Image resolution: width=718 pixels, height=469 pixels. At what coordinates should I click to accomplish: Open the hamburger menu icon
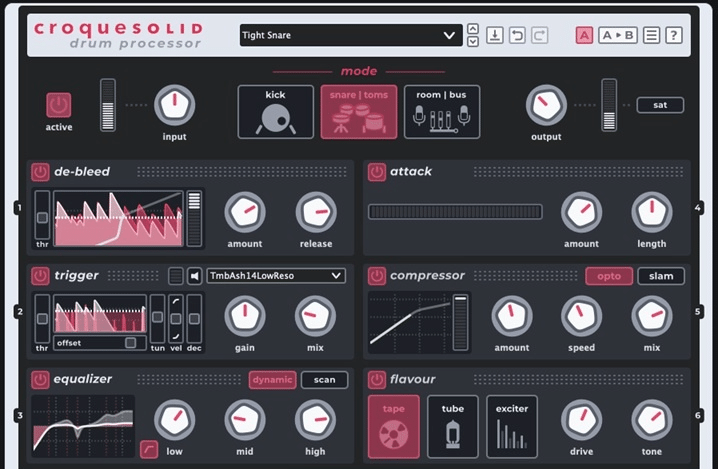click(651, 35)
